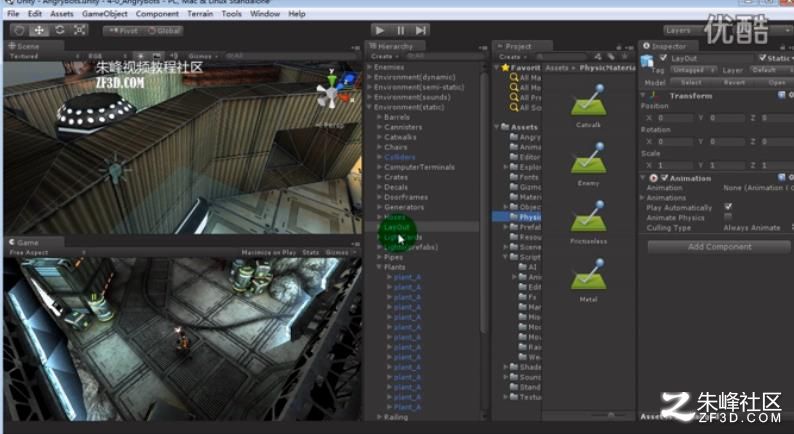
Task: Select the Move tool in toolbar
Action: pos(39,30)
